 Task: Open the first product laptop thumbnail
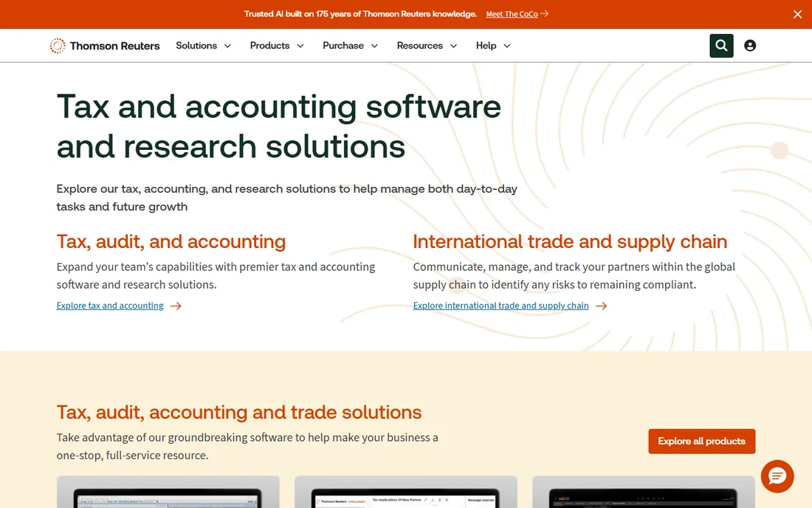pyautogui.click(x=168, y=492)
